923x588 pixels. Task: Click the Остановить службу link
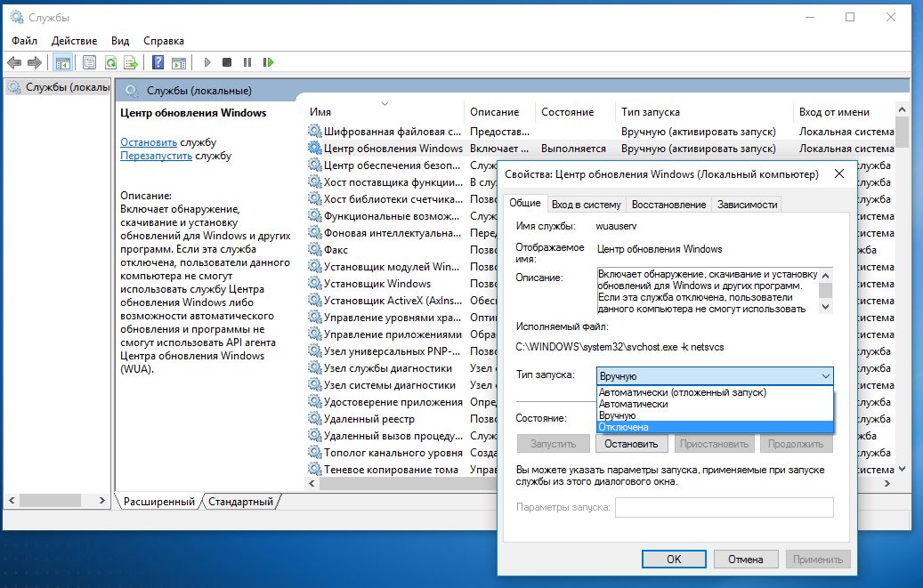tap(149, 141)
